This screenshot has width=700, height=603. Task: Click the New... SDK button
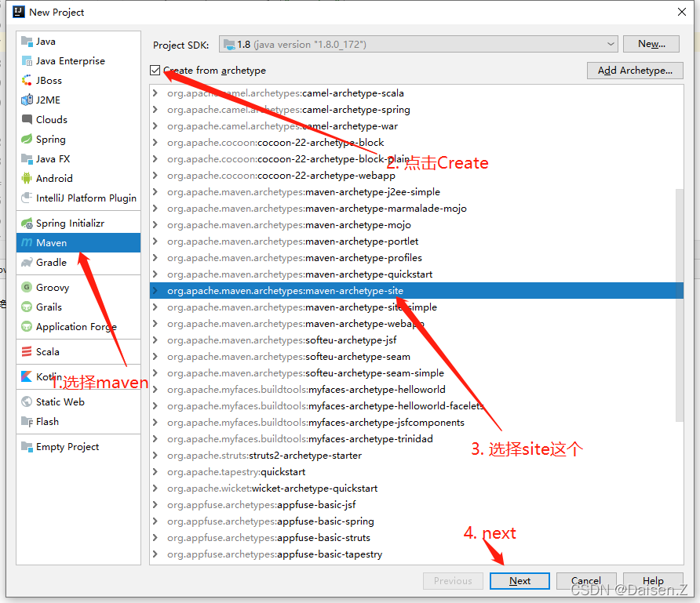pos(651,44)
